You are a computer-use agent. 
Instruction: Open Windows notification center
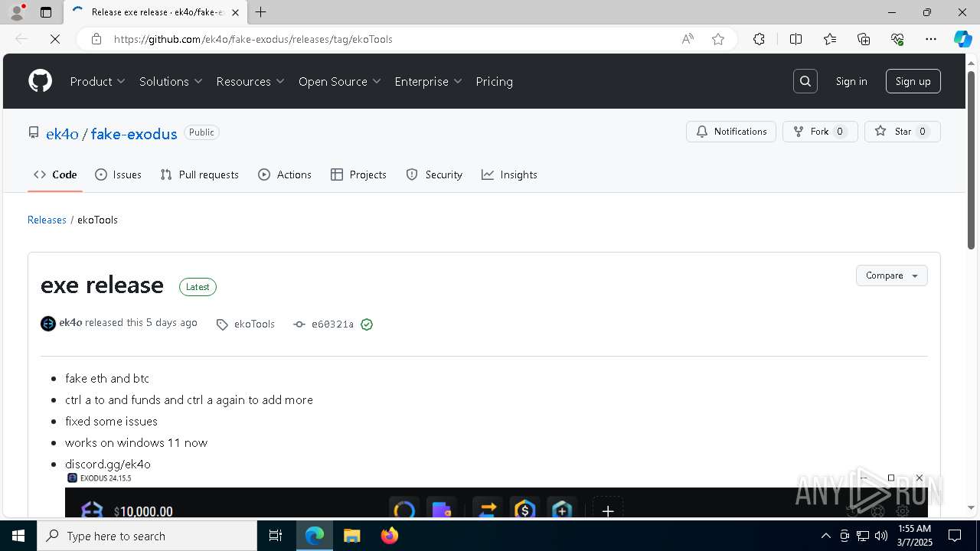[x=955, y=536]
